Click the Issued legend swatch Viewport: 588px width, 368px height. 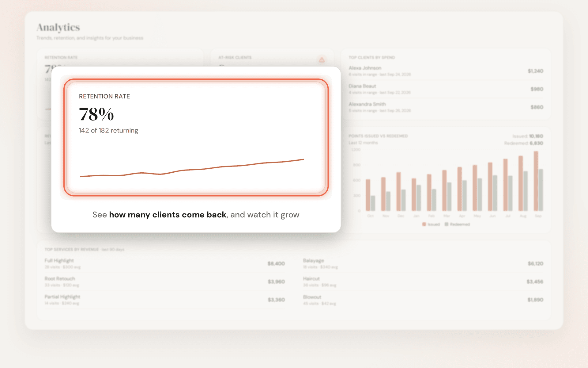(424, 224)
